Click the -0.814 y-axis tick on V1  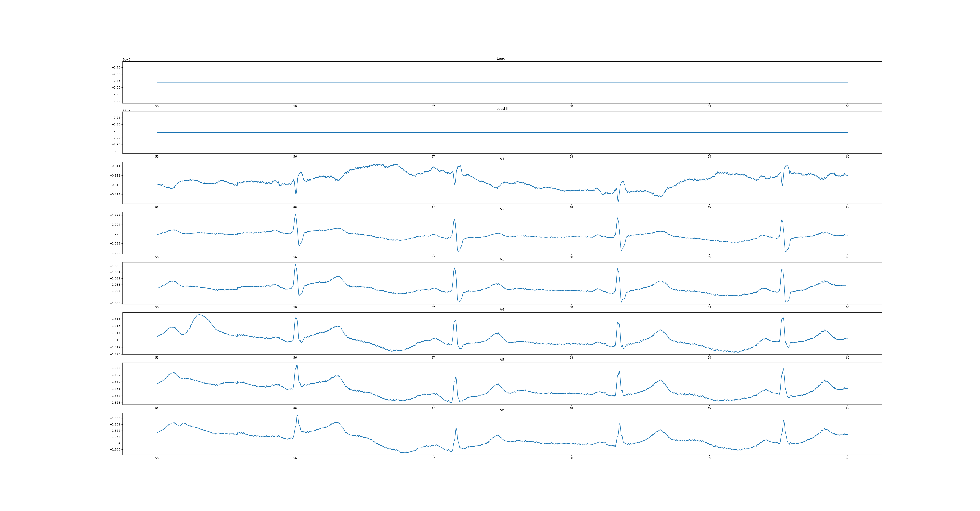pos(115,194)
